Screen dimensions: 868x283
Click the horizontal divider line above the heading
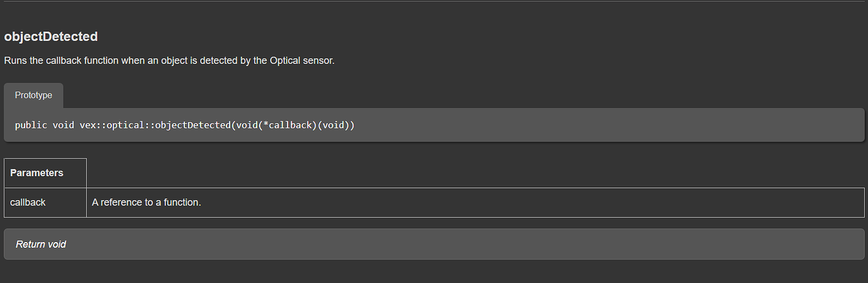[434, 1]
